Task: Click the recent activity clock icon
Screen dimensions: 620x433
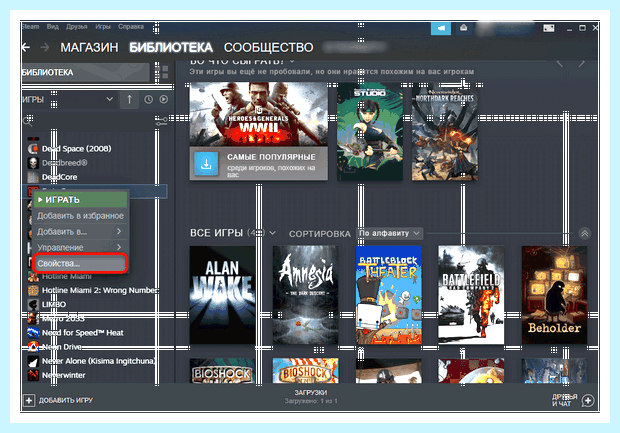Action: [148, 100]
